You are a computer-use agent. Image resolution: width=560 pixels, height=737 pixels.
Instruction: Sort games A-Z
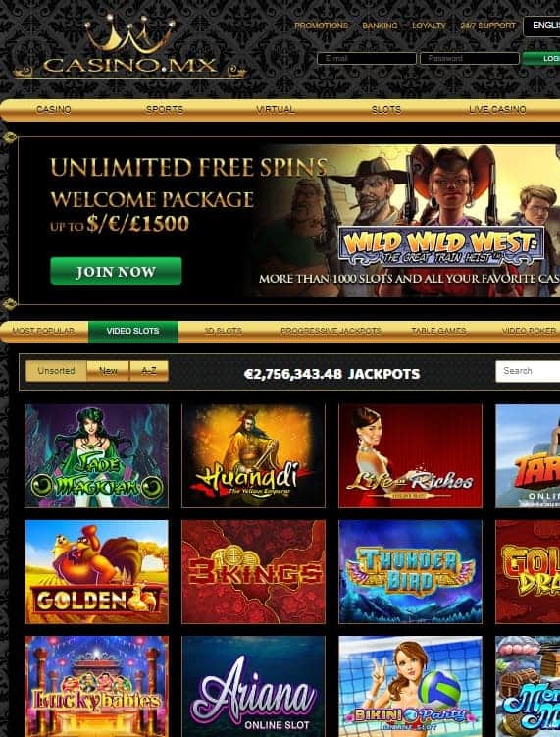149,371
